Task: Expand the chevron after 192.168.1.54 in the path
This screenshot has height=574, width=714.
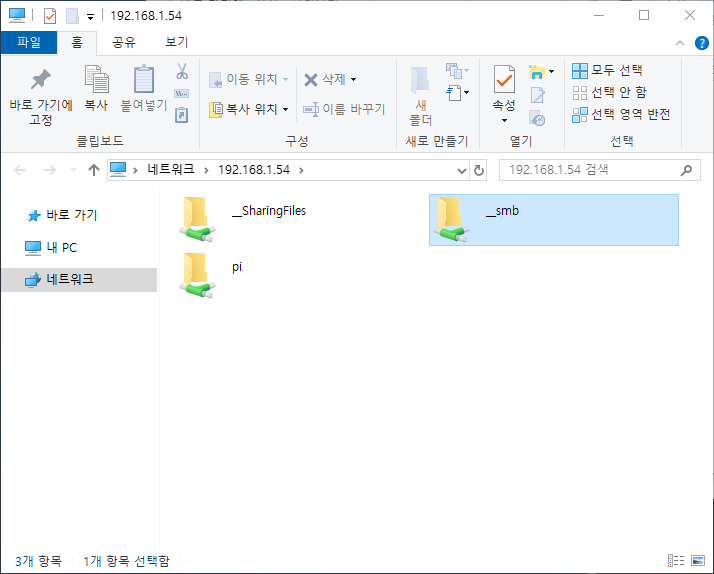Action: click(301, 171)
